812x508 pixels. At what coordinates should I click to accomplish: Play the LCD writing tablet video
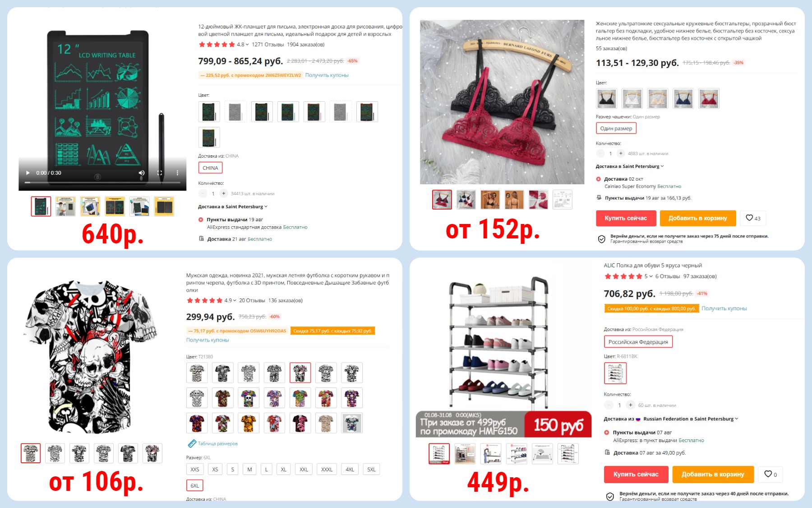point(28,173)
